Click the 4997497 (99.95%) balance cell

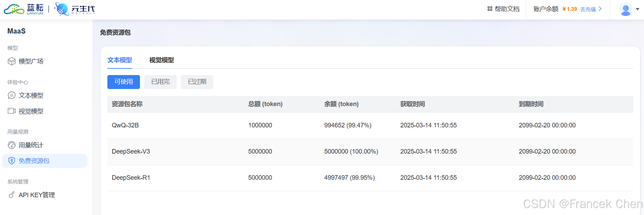(x=349, y=178)
